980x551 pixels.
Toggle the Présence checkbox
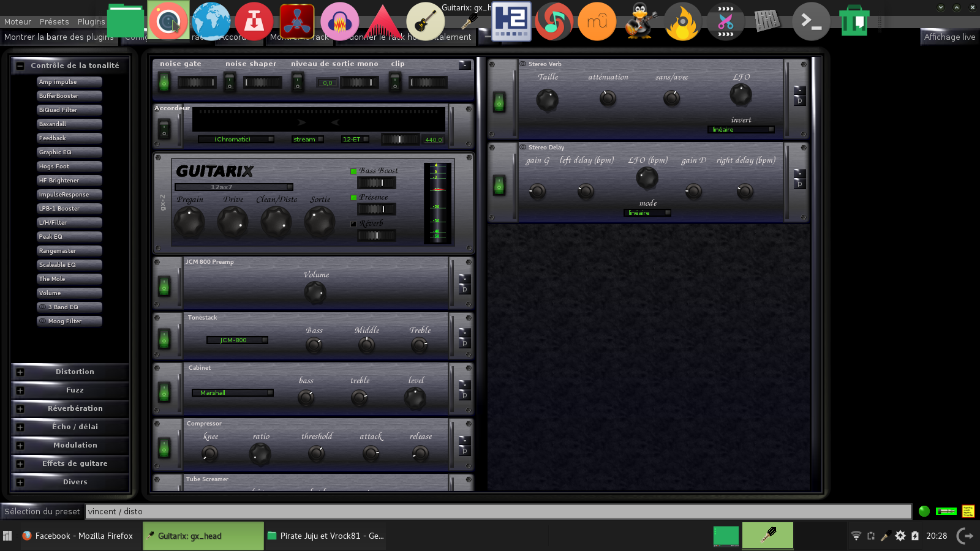point(353,197)
